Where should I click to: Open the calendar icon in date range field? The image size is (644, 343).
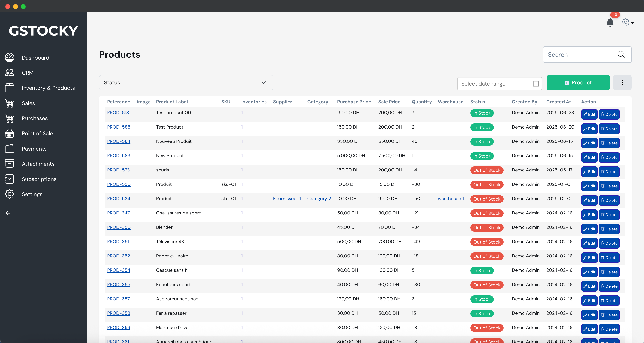[536, 84]
